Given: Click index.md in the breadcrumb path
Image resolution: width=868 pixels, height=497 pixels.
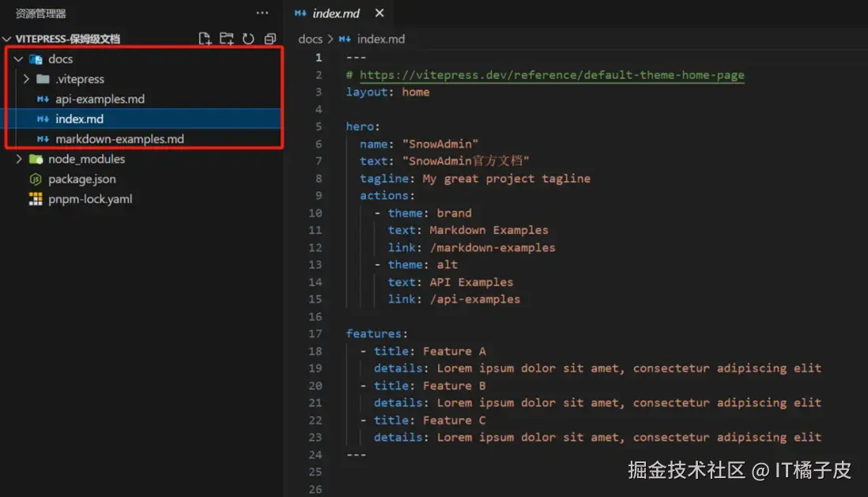Looking at the screenshot, I should 381,39.
